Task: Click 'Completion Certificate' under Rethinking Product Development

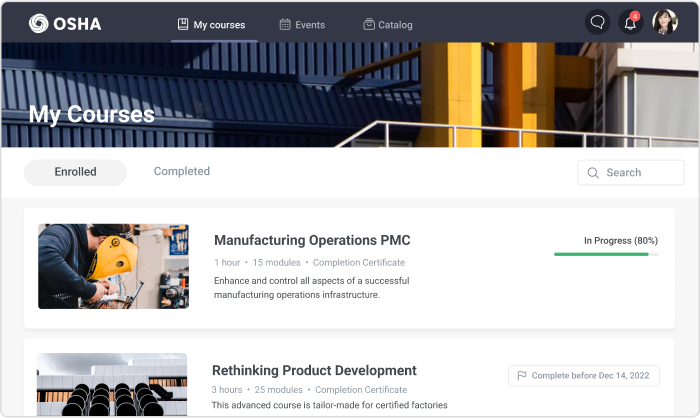Action: point(361,390)
